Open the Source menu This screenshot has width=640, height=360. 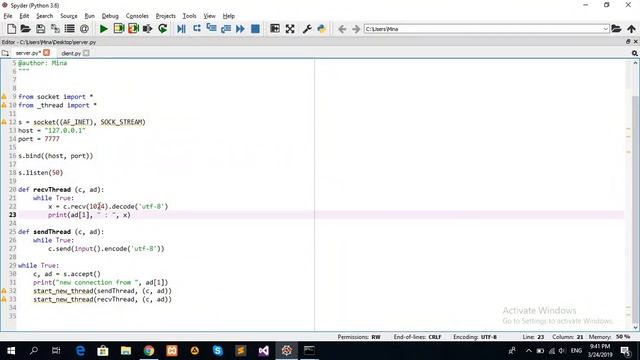[69, 16]
